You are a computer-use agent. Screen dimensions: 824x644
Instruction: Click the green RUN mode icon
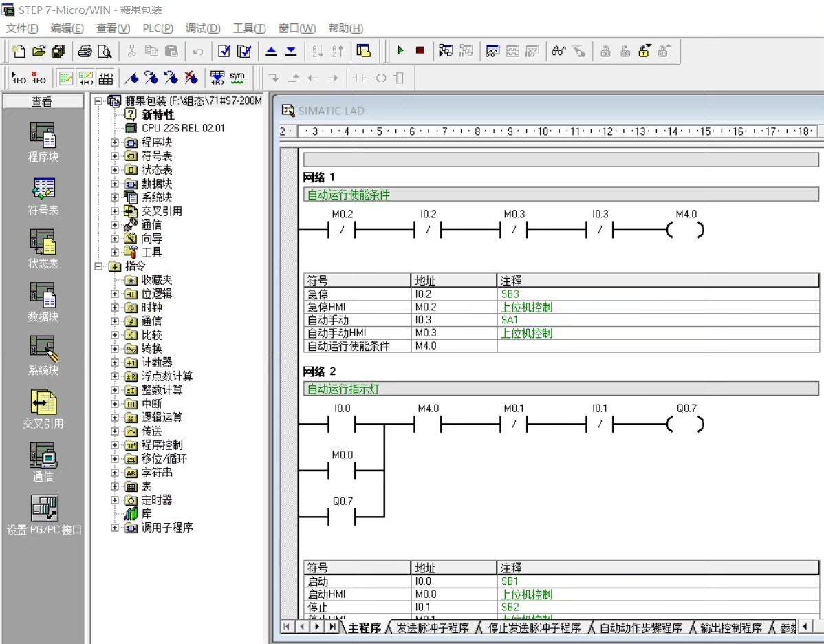pyautogui.click(x=400, y=50)
